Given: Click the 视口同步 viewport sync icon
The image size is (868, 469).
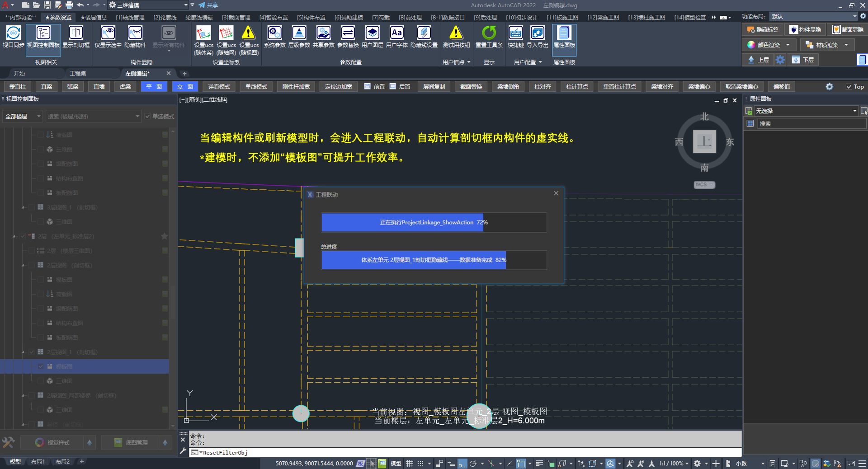Looking at the screenshot, I should pos(13,37).
